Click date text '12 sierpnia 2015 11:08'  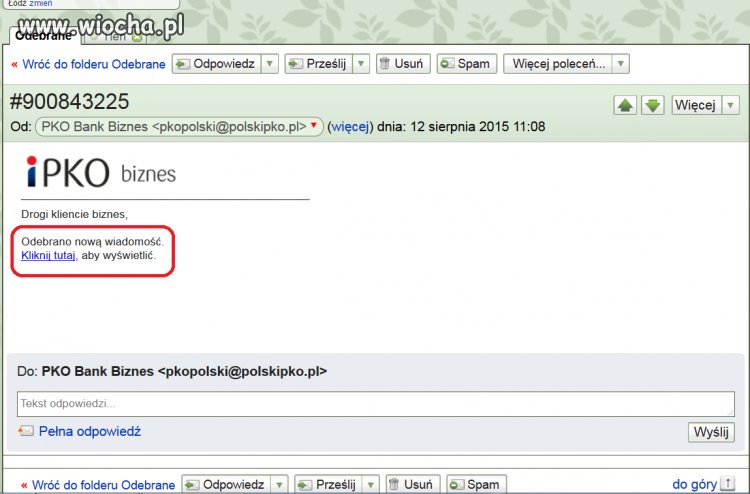[478, 127]
